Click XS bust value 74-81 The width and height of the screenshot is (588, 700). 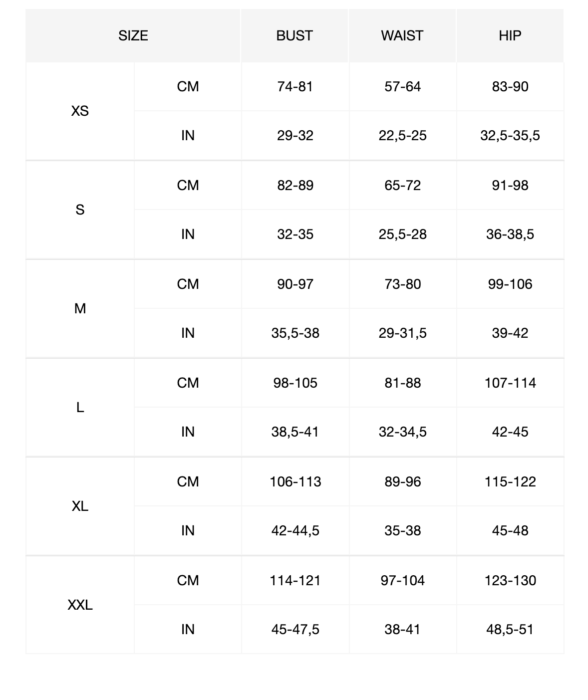point(295,87)
